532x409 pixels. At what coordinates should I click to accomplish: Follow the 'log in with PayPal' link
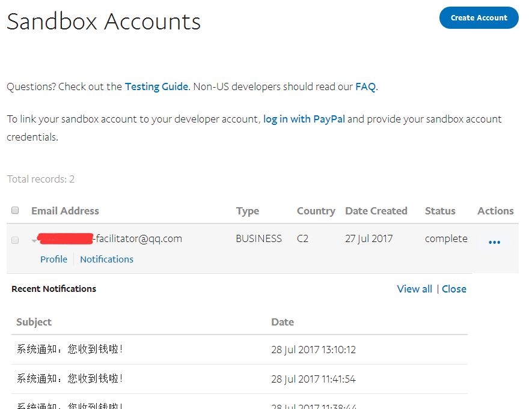(x=304, y=119)
